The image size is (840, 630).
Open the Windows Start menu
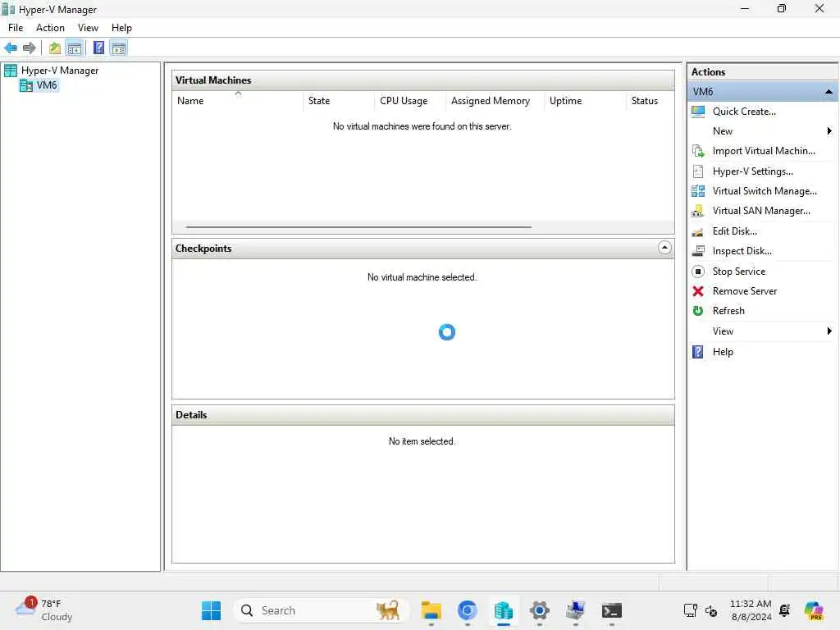[211, 610]
